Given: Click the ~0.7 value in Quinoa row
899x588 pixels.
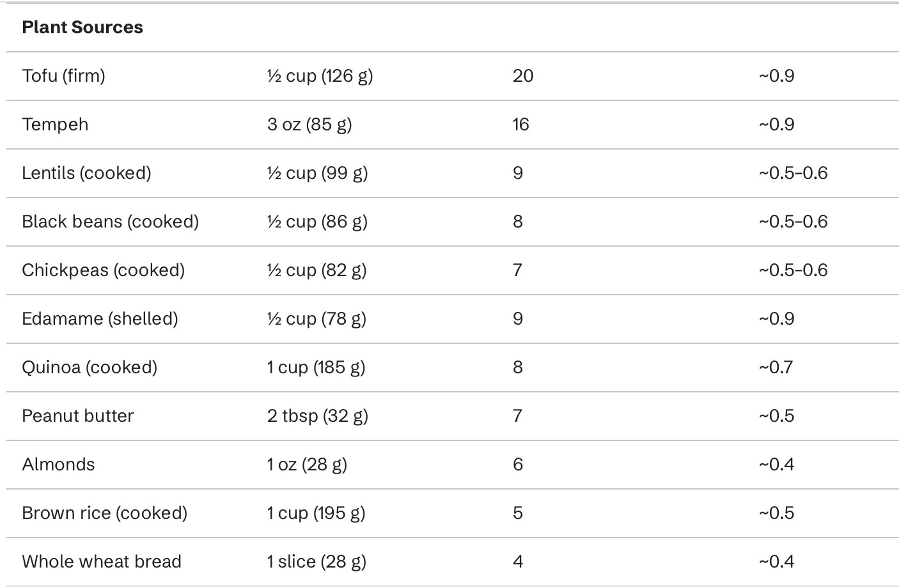Looking at the screenshot, I should 776,367.
